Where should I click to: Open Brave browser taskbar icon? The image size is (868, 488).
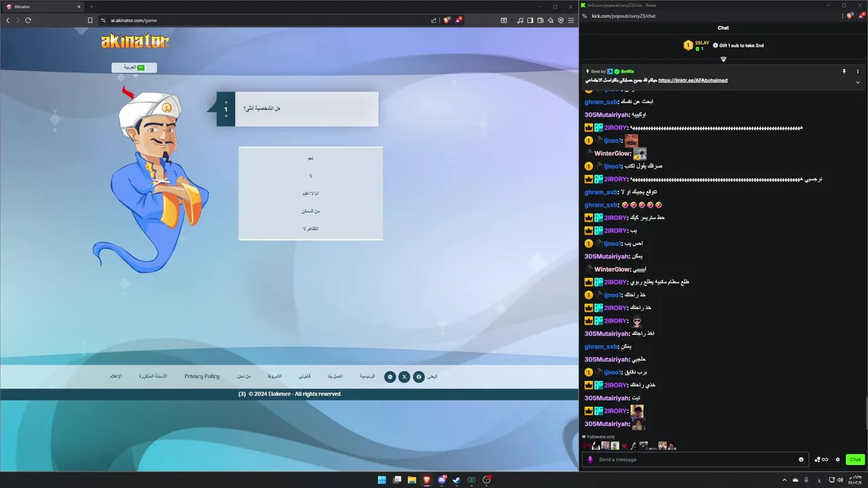[x=427, y=480]
